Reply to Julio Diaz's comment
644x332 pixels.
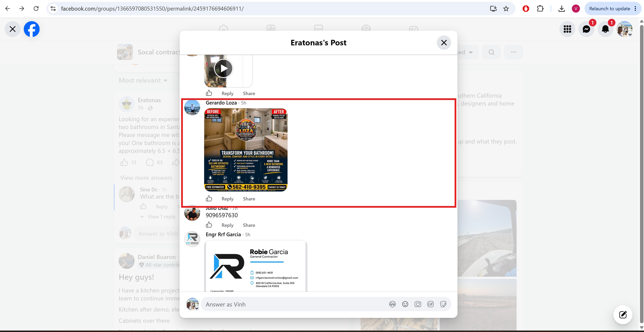(x=228, y=225)
